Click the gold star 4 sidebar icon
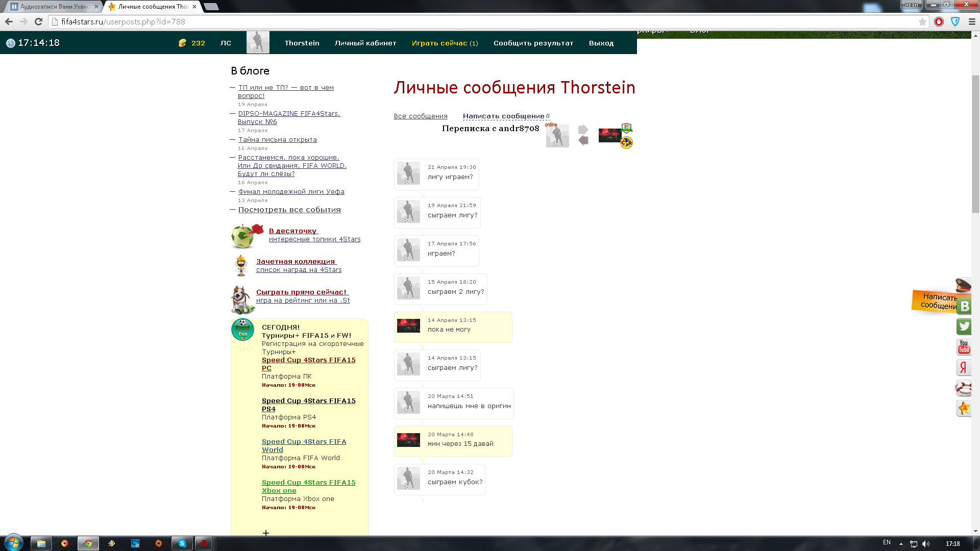 (x=964, y=408)
